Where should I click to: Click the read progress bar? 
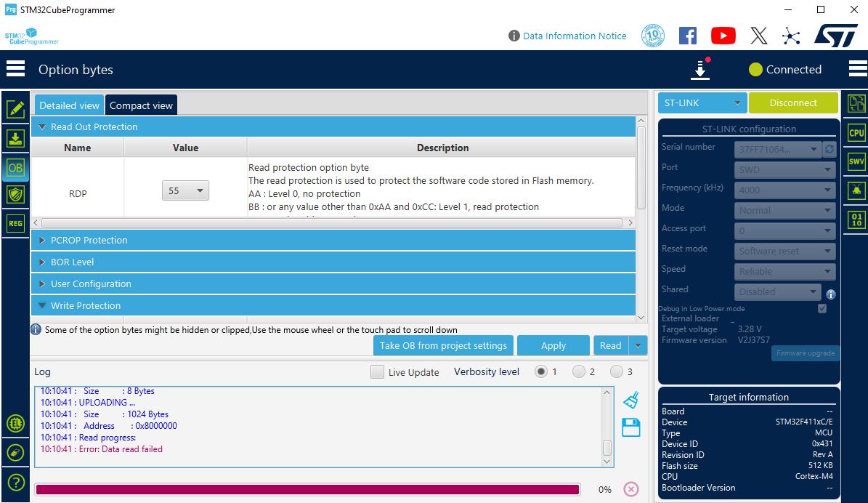pos(307,489)
